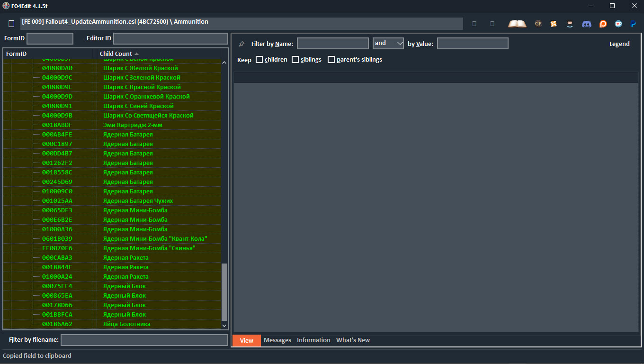Click the GitHub octocat icon

[570, 24]
